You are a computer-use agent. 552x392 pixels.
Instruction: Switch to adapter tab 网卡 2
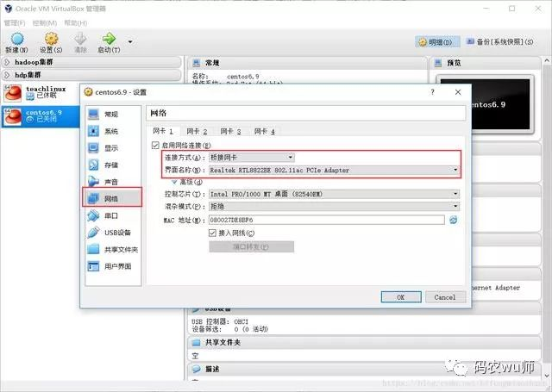pyautogui.click(x=197, y=132)
